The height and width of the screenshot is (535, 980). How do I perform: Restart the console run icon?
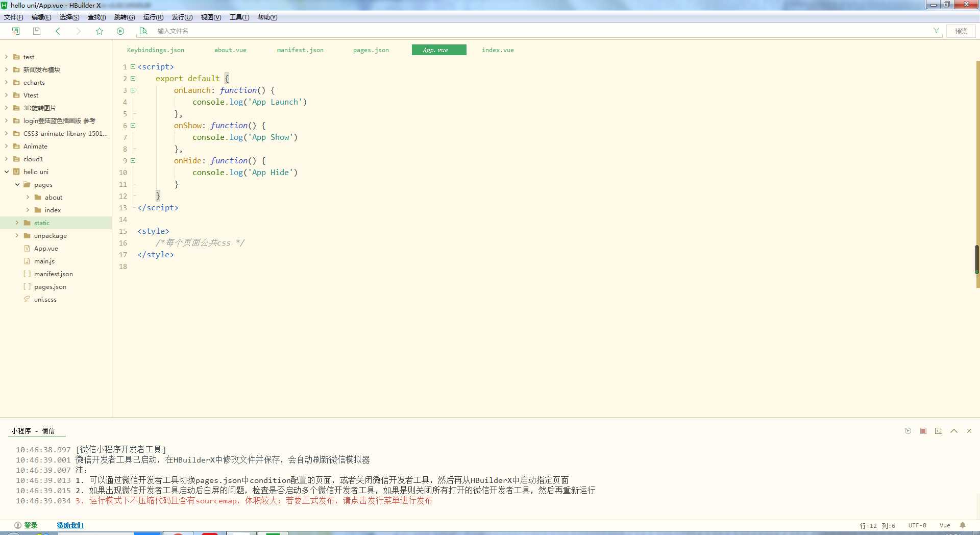908,431
